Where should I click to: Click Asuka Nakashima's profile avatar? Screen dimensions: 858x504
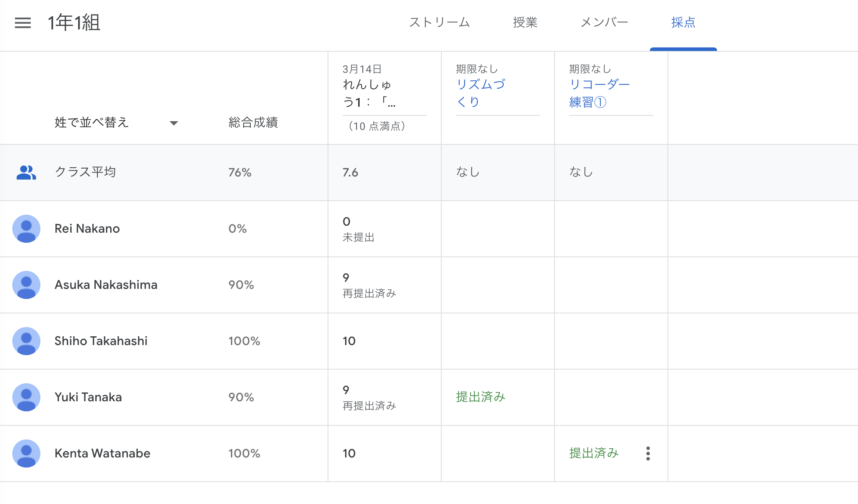click(26, 284)
